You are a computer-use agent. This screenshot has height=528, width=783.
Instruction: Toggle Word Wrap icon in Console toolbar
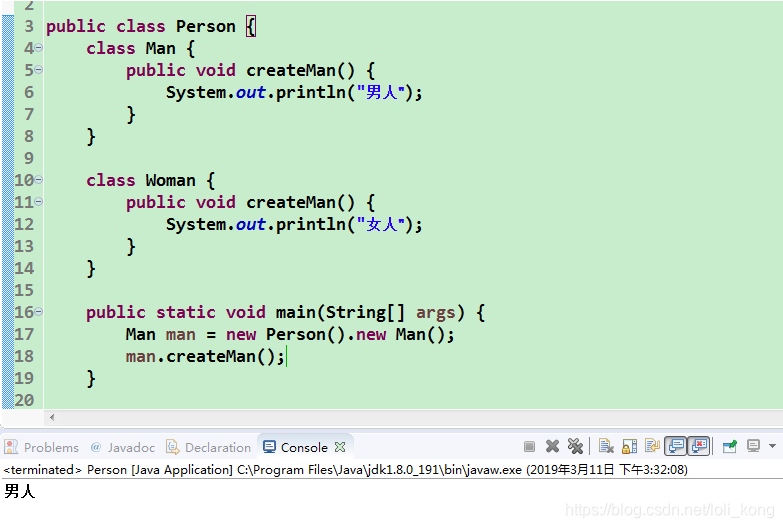pyautogui.click(x=652, y=446)
